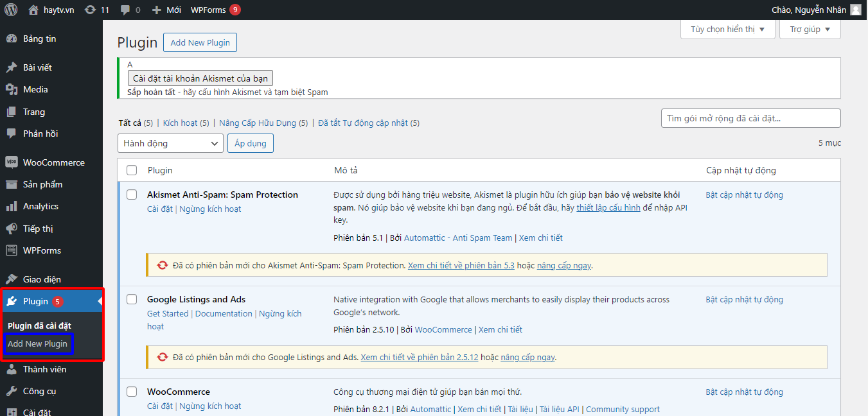Click the Sản phẩm products icon
This screenshot has height=416, width=868.
coord(12,184)
